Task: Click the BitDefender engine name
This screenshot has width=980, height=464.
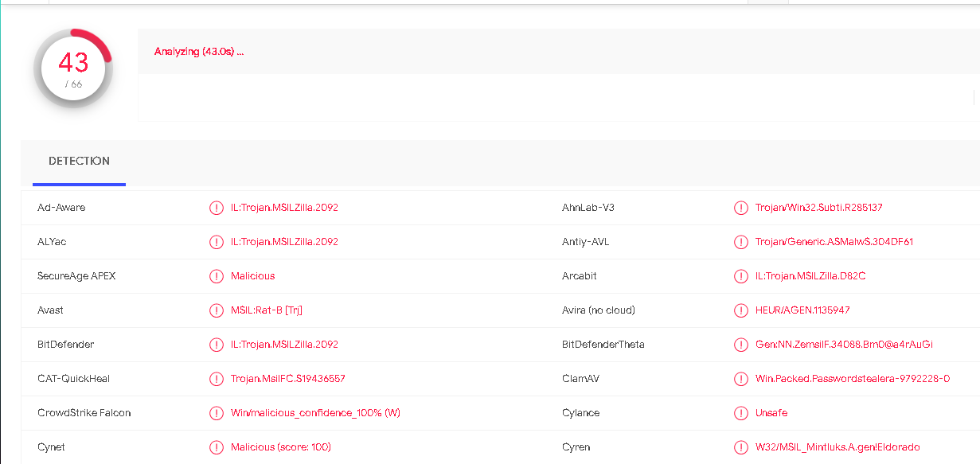Action: point(65,345)
